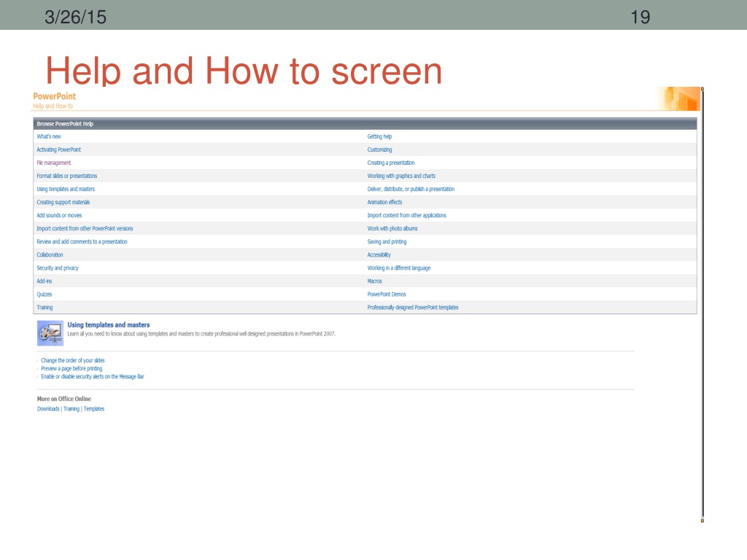Open Professionally designed PowerPoint templates
Image resolution: width=747 pixels, height=560 pixels.
(413, 308)
